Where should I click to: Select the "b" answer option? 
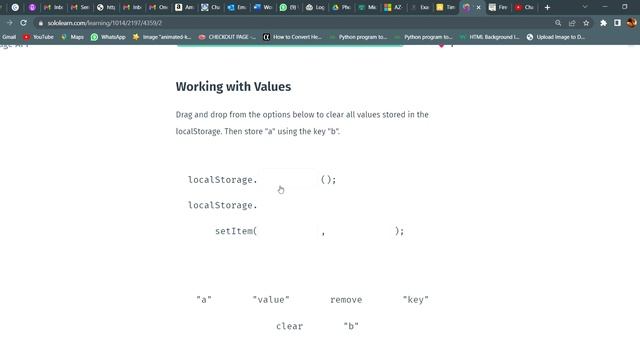click(x=351, y=326)
